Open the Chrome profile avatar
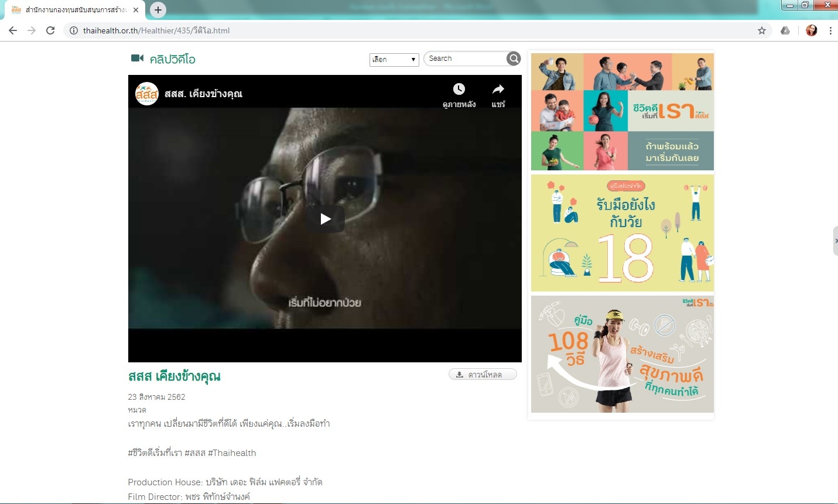Screen dimensions: 838x504 pyautogui.click(x=812, y=30)
